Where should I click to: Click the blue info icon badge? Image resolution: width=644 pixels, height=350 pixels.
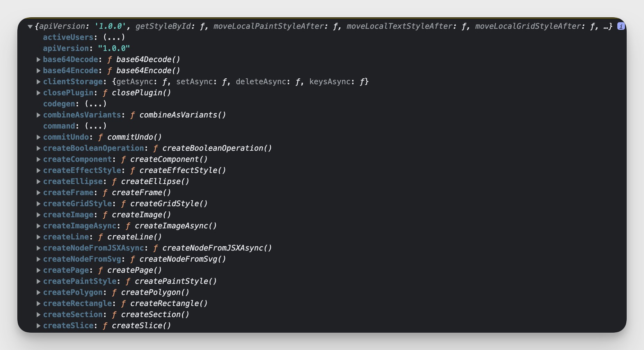[x=621, y=26]
